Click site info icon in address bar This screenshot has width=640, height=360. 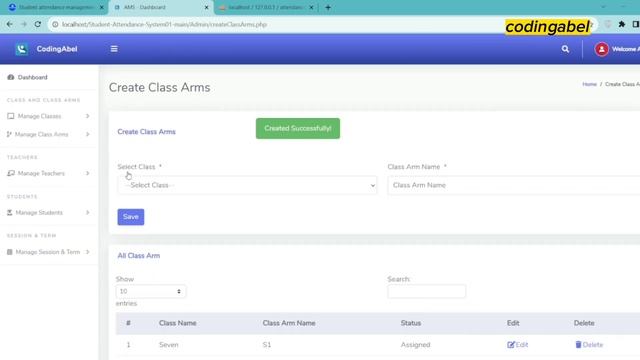pos(55,24)
